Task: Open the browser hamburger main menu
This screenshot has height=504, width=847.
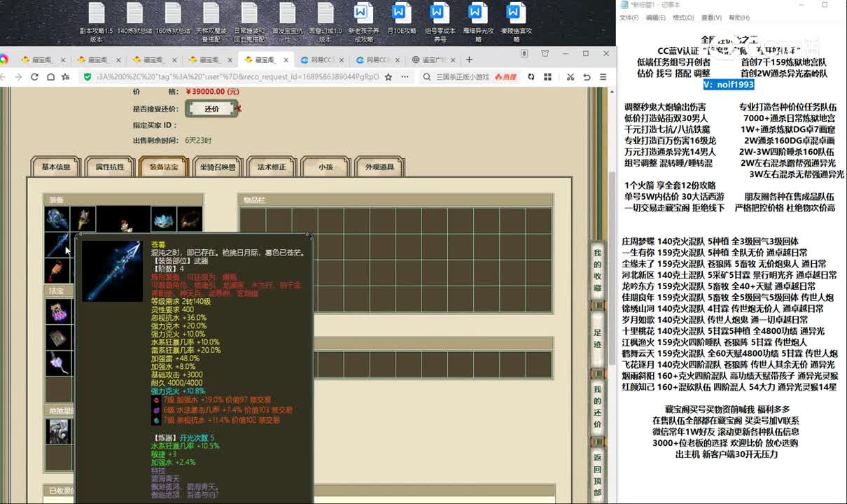Action: pyautogui.click(x=603, y=77)
